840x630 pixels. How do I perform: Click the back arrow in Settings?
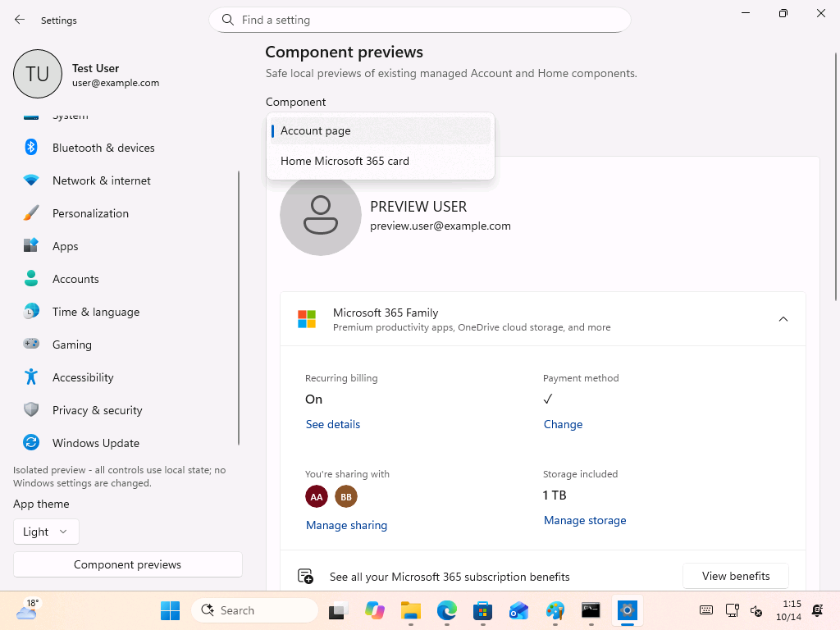point(20,20)
